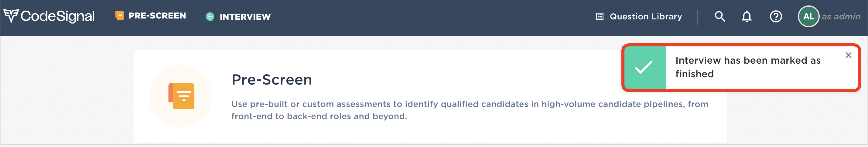Click the Question Library list icon

click(x=600, y=16)
